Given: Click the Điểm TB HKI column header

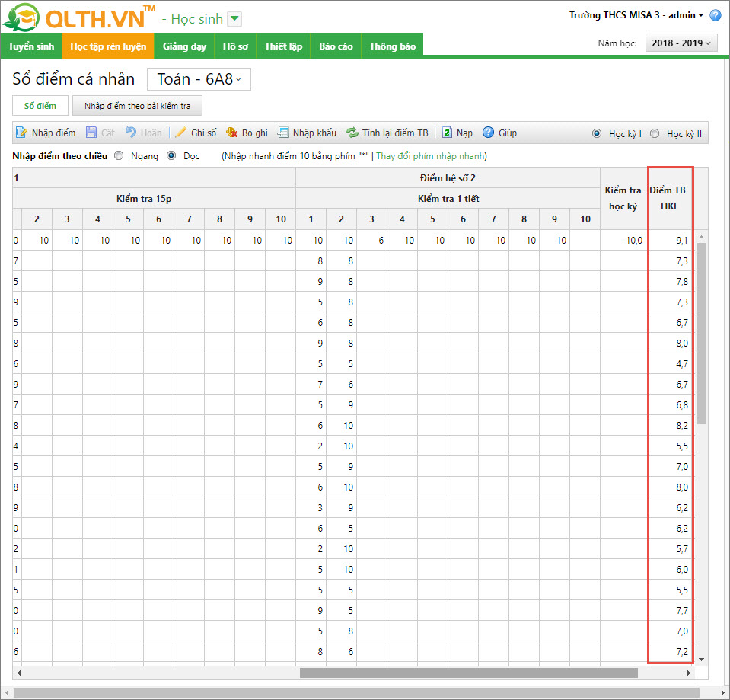Looking at the screenshot, I should (x=668, y=198).
